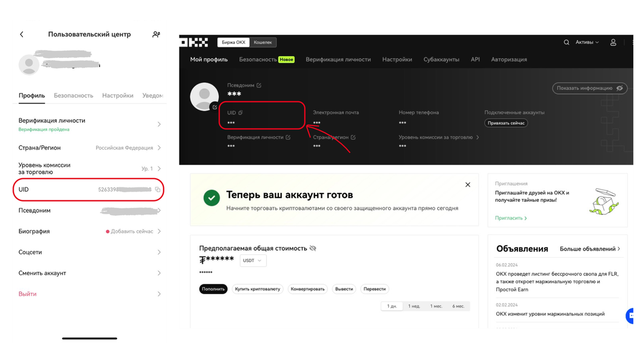Screen dimensions: 644x363
Task: Select the partially visible Уведом tab
Action: click(x=152, y=96)
